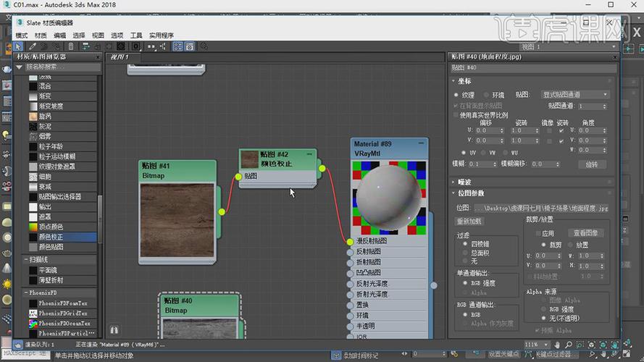Open the 视图 1 view dropdown
Image resolution: width=644 pixels, height=362 pixels.
[x=569, y=47]
